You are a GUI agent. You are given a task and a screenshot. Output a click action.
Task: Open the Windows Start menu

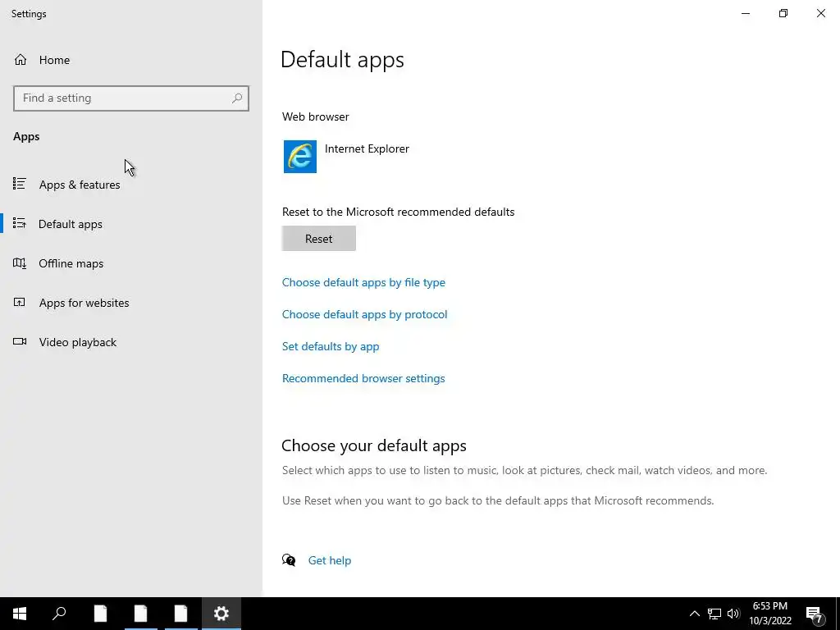click(20, 614)
